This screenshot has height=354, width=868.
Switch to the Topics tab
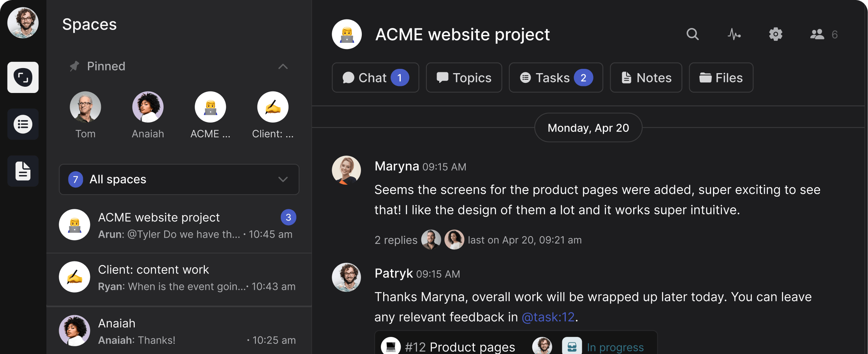pos(464,77)
